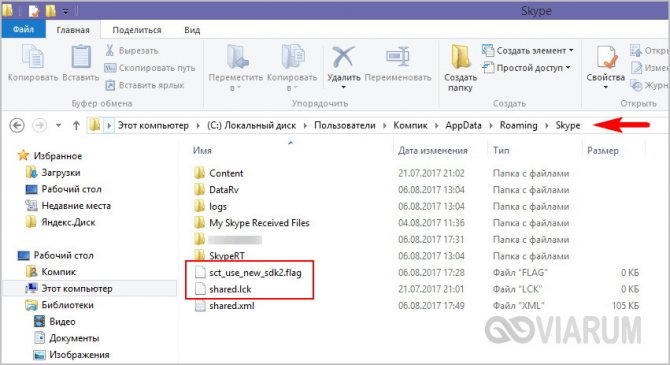Click the Copy (Копировать) ribbon icon
Screen dimensions: 670x365
click(x=32, y=57)
